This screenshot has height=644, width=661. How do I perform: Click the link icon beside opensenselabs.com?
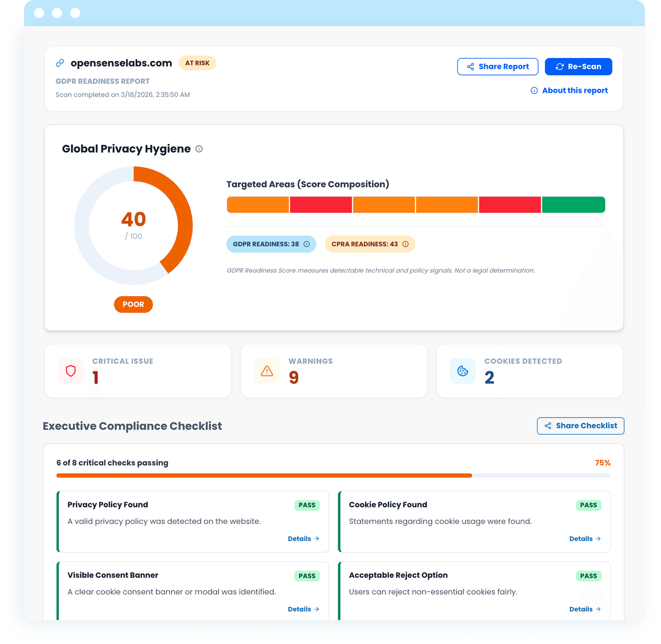[x=60, y=63]
